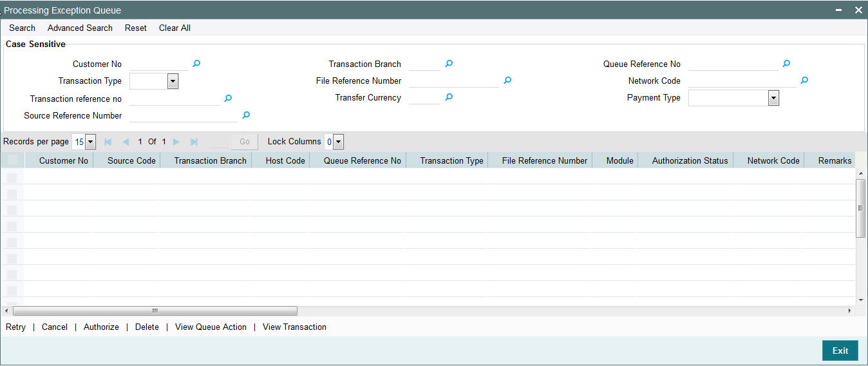The height and width of the screenshot is (366, 868).
Task: Tick the third row checkbox in grid
Action: 12,210
